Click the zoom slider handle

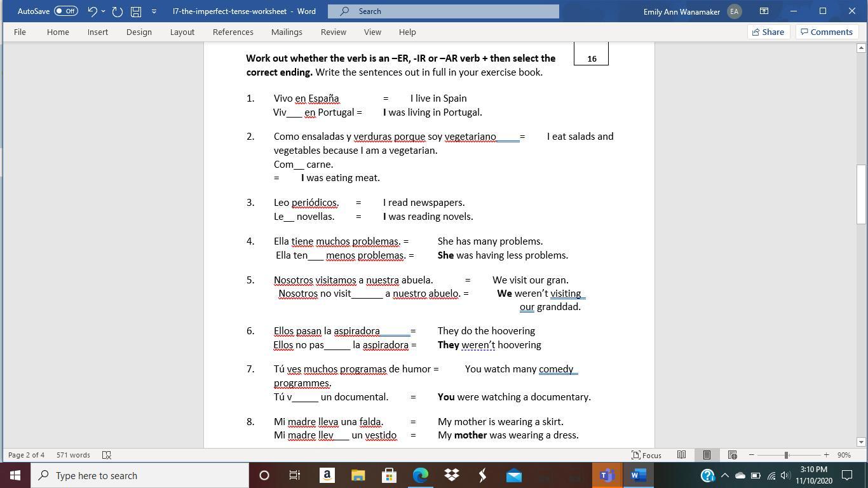pyautogui.click(x=786, y=455)
